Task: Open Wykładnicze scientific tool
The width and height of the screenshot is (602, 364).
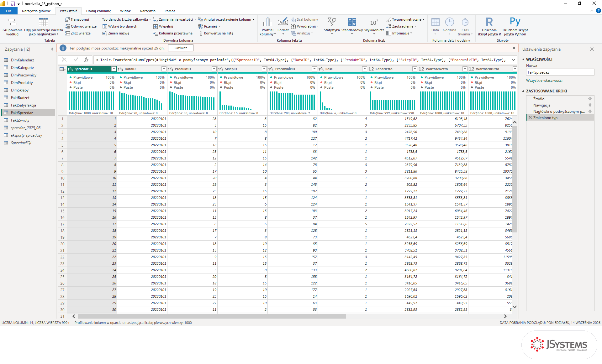Action: (x=374, y=26)
